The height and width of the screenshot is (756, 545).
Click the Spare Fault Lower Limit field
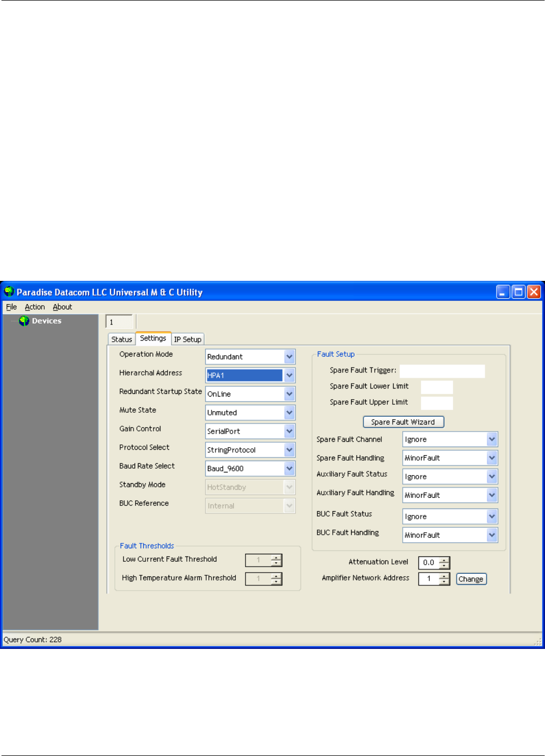437,387
